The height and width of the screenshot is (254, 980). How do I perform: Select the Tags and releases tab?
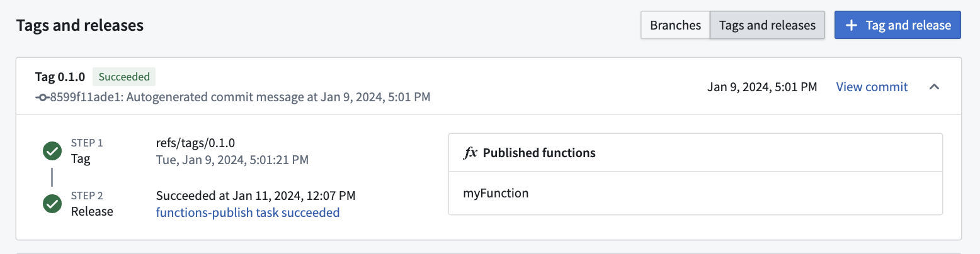pos(767,25)
